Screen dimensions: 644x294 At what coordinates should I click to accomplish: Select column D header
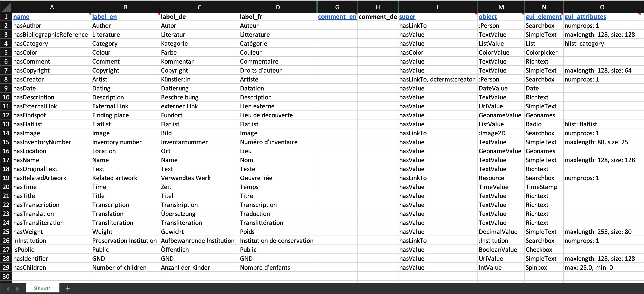[278, 7]
